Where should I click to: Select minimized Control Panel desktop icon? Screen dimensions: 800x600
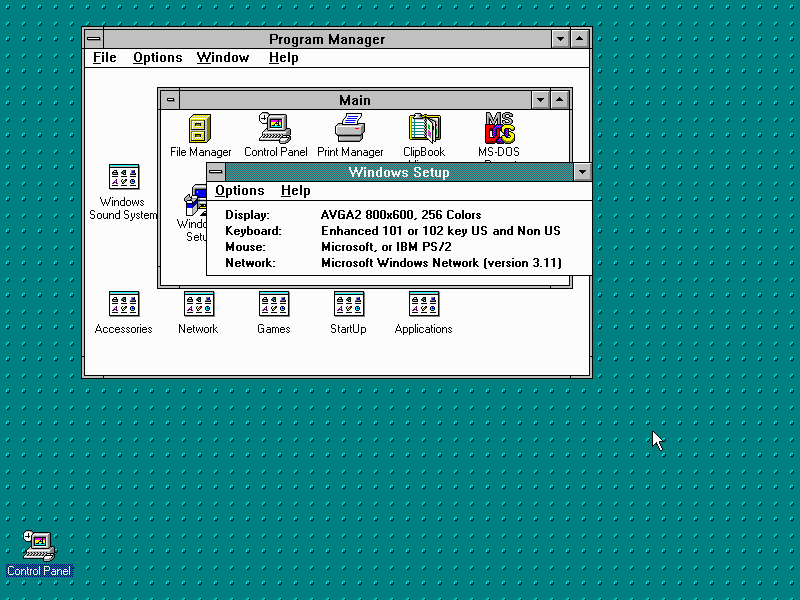[40, 545]
